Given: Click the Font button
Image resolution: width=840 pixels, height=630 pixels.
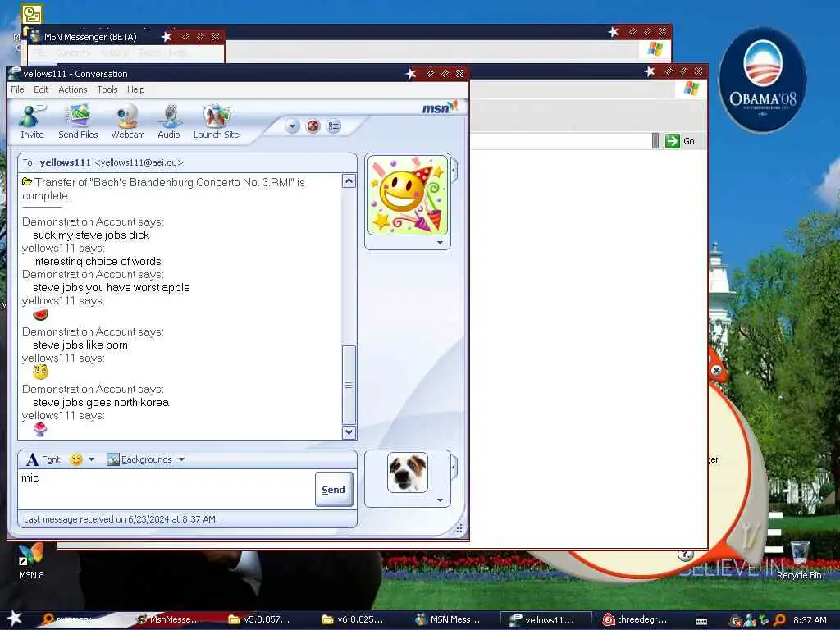Looking at the screenshot, I should 43,459.
